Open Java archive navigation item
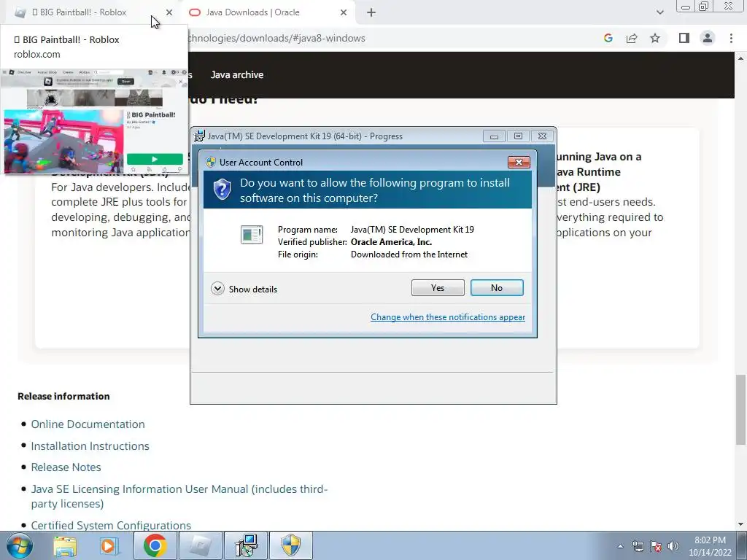Screen dimensions: 747x560 [237, 75]
